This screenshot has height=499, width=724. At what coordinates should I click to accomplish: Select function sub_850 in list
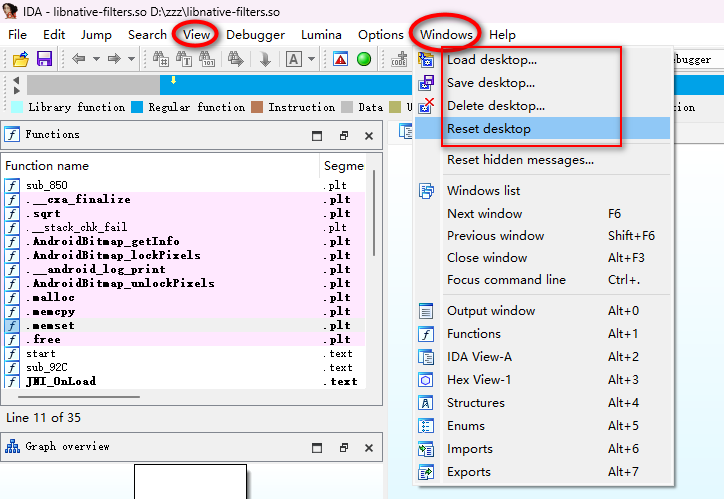[x=184, y=185]
